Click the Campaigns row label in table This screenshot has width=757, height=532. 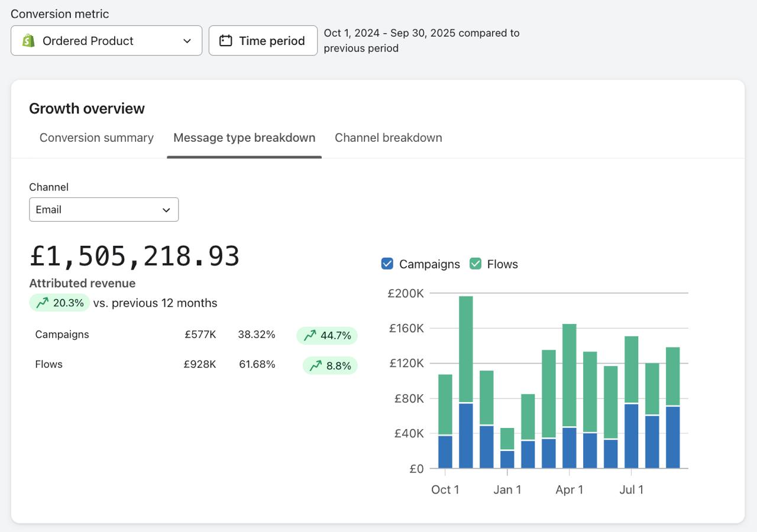click(x=62, y=335)
